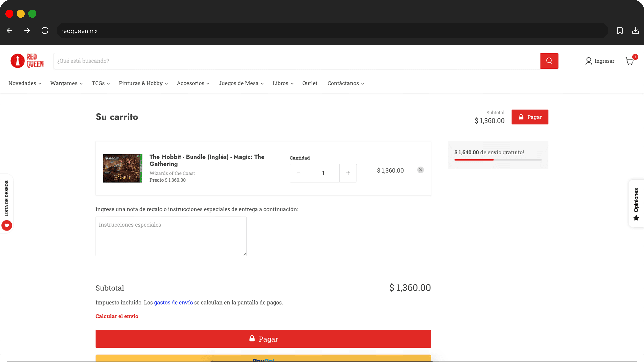This screenshot has width=644, height=362.
Task: Decrease quantity with the minus button
Action: coord(299,173)
